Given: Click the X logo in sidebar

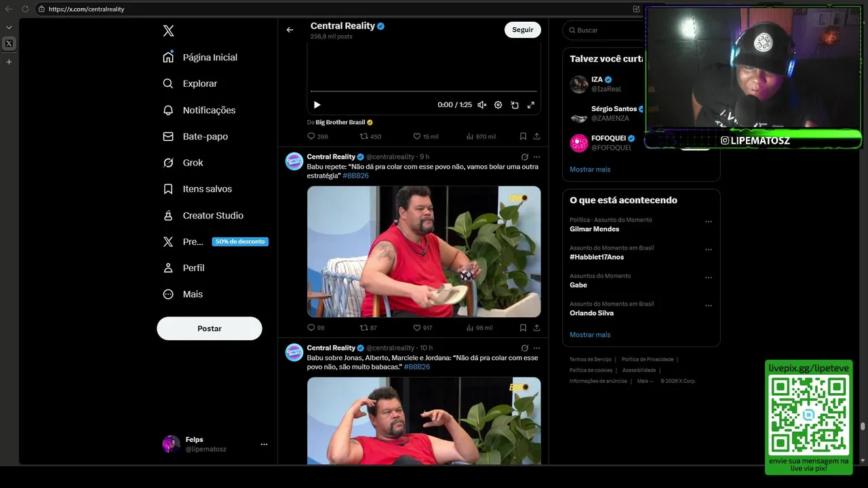Looking at the screenshot, I should click(x=168, y=30).
